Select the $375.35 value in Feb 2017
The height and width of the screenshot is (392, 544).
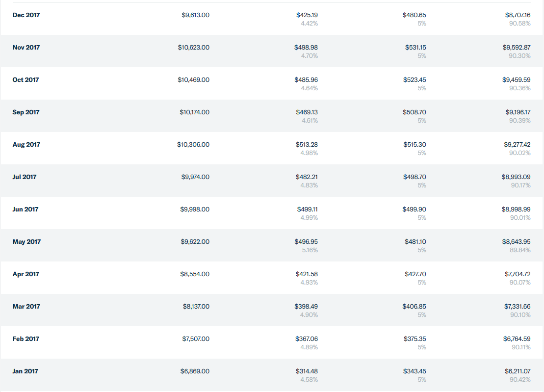[415, 339]
